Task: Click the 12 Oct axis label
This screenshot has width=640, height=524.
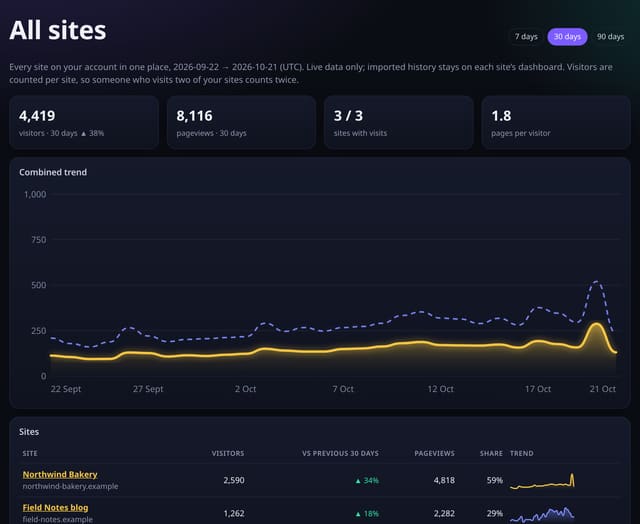Action: point(440,389)
